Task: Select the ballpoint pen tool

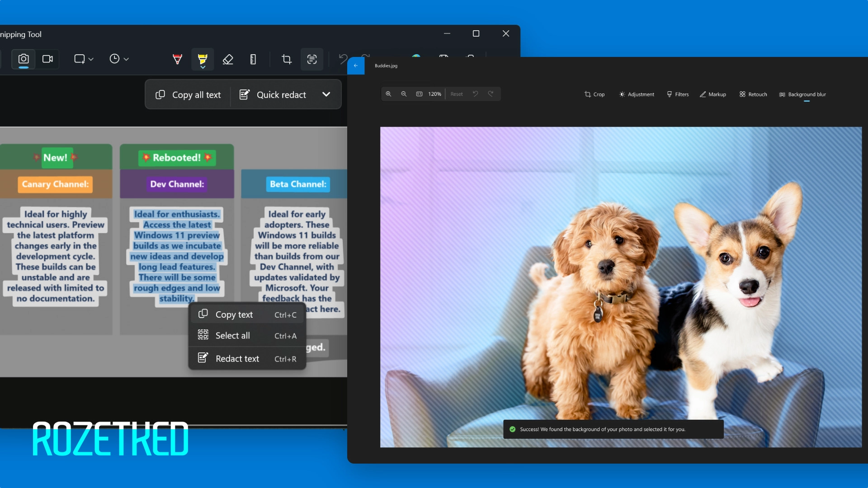Action: pos(177,59)
